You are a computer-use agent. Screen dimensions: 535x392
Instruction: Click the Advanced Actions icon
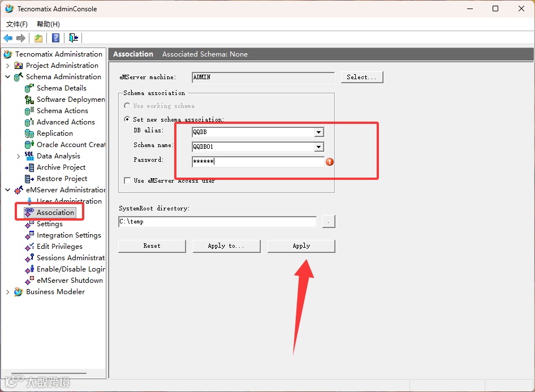(x=29, y=122)
